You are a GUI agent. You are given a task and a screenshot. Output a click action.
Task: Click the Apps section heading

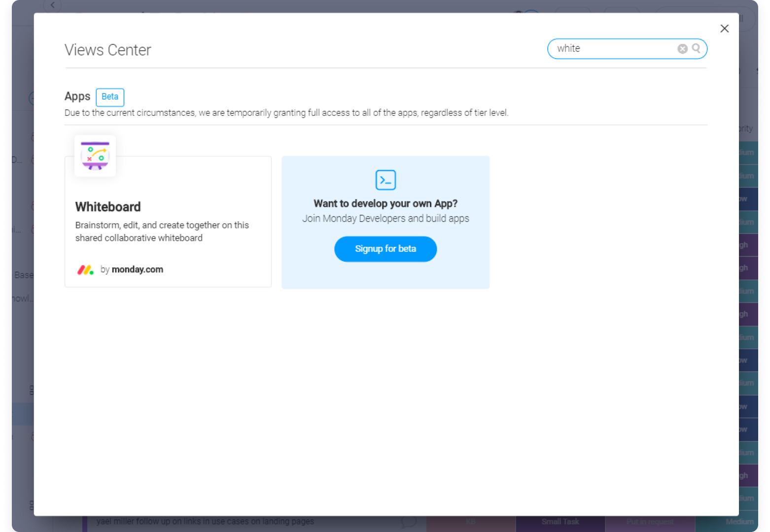(77, 96)
